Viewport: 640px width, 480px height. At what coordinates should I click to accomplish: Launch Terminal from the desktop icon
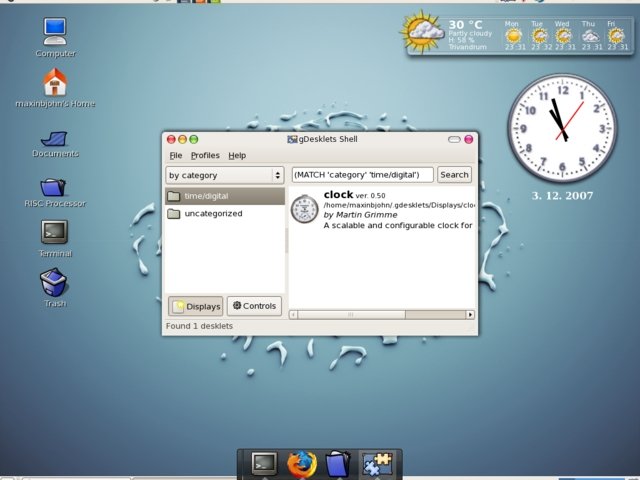55,232
